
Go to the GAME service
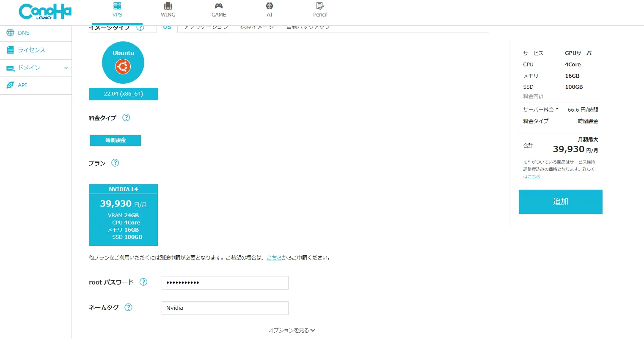[x=219, y=10]
